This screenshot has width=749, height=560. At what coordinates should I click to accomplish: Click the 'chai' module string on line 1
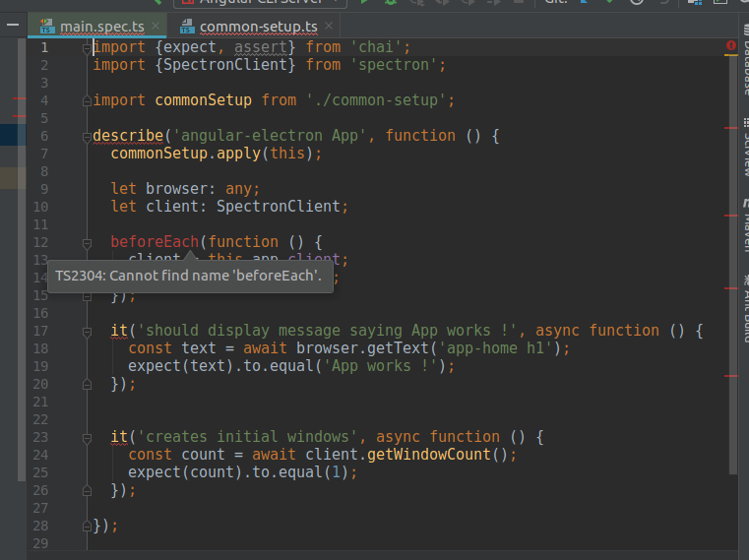(376, 47)
